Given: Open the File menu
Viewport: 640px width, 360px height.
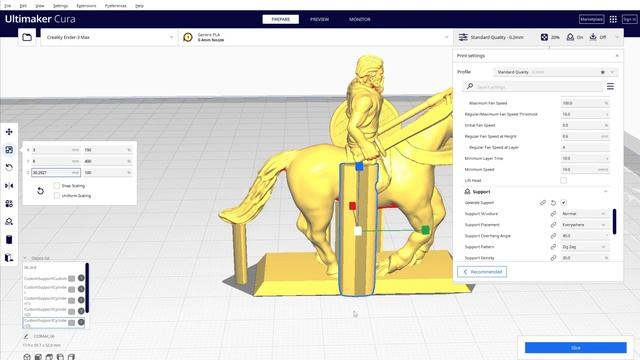Looking at the screenshot, I should [8, 6].
